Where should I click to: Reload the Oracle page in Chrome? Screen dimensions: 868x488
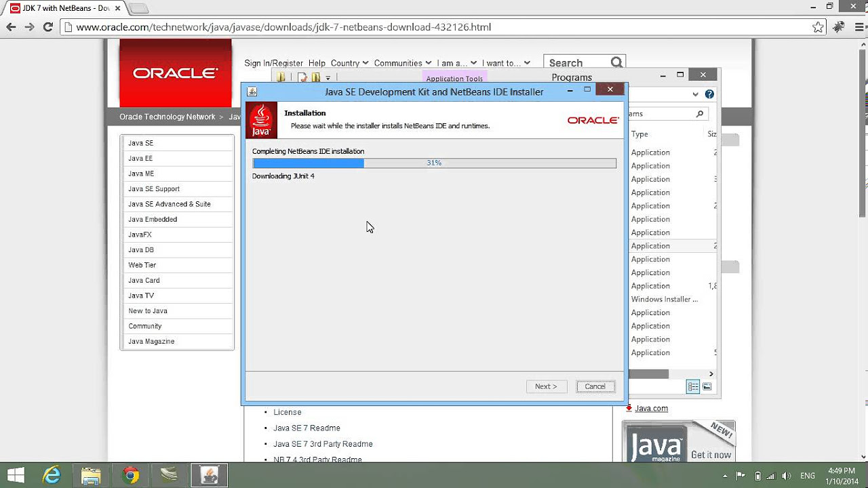coord(47,27)
